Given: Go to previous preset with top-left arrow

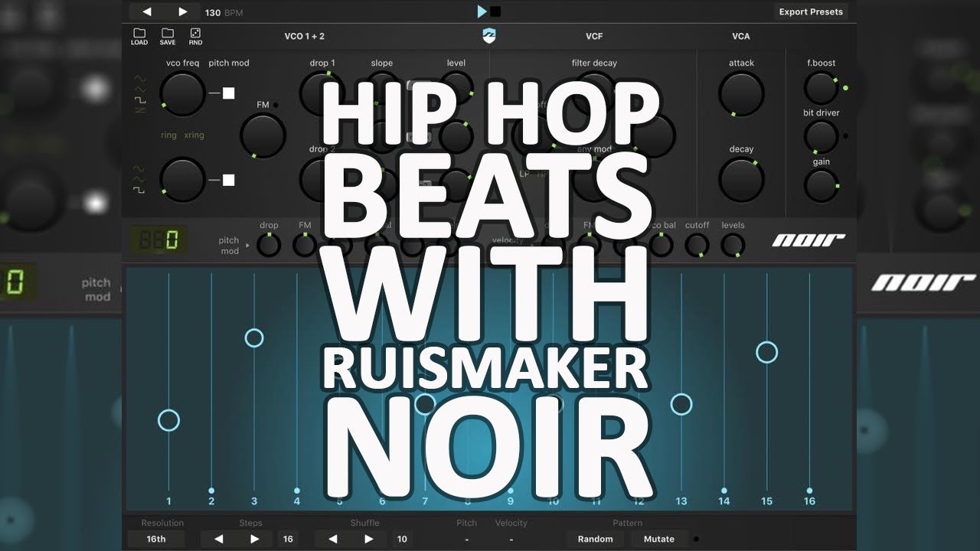Looking at the screenshot, I should (147, 11).
